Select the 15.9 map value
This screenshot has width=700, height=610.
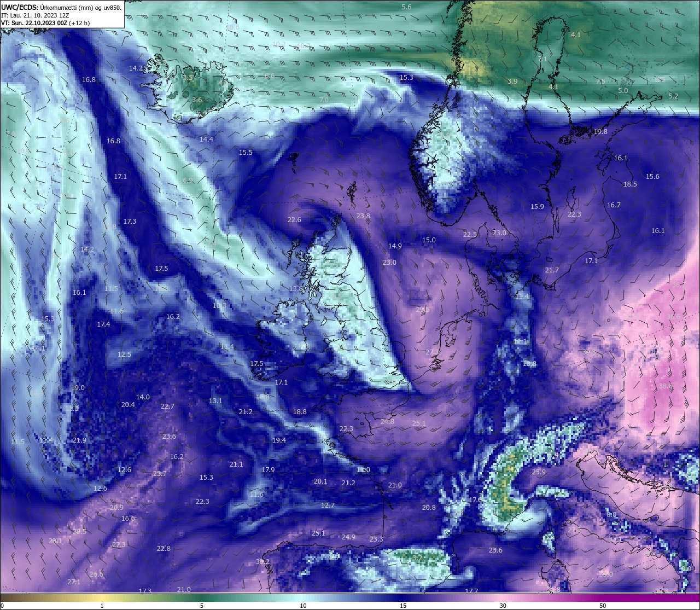pos(537,207)
